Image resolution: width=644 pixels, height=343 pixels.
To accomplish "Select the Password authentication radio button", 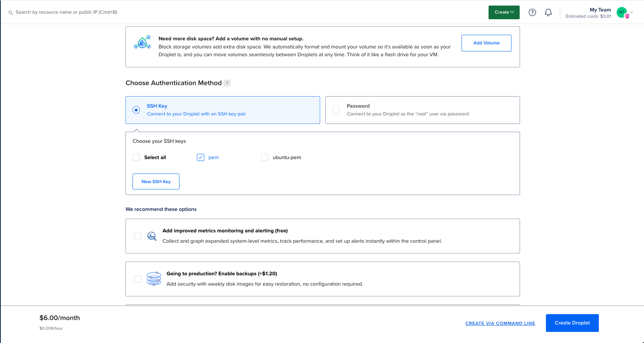I will click(x=336, y=110).
